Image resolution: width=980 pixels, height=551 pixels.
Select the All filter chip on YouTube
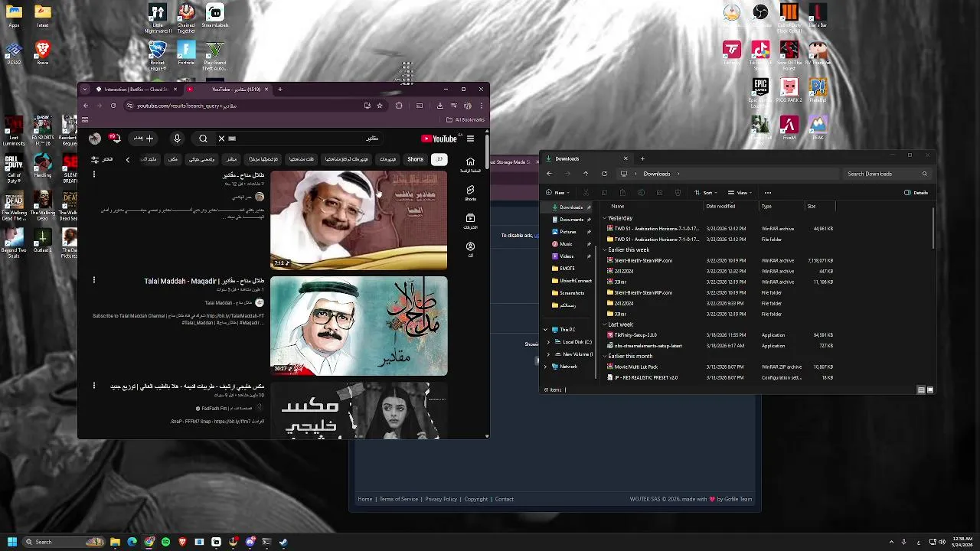[439, 159]
